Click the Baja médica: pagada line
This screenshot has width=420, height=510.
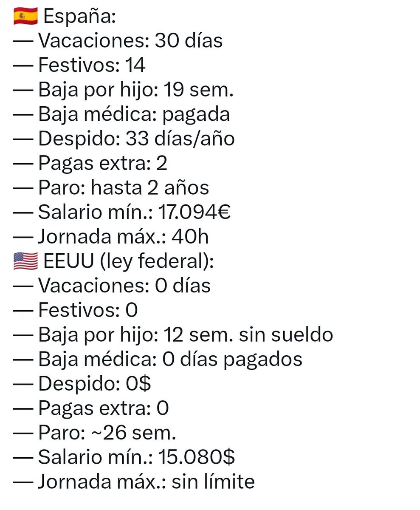click(x=121, y=114)
